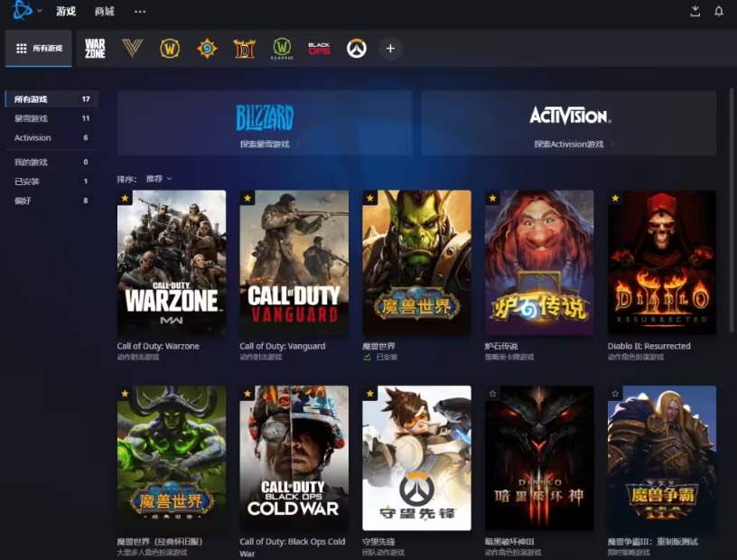Open the Battle.net logo menu
The height and width of the screenshot is (560, 737).
(22, 9)
